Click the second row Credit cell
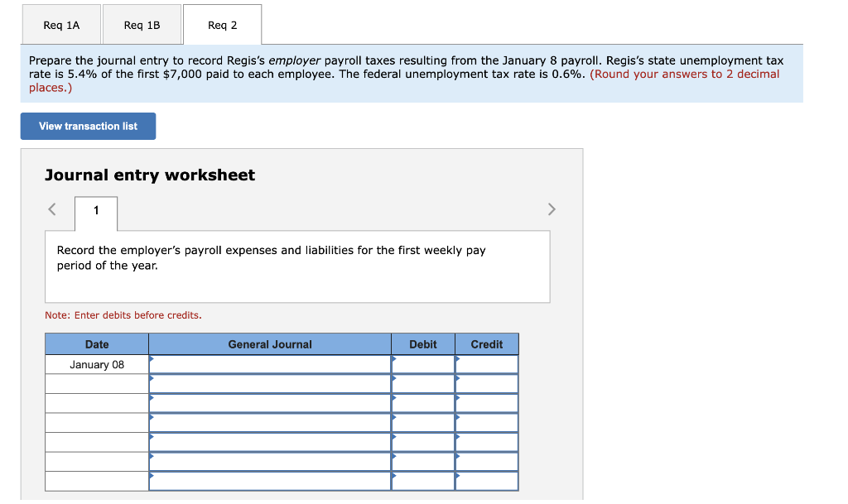The width and height of the screenshot is (848, 504). click(x=487, y=383)
